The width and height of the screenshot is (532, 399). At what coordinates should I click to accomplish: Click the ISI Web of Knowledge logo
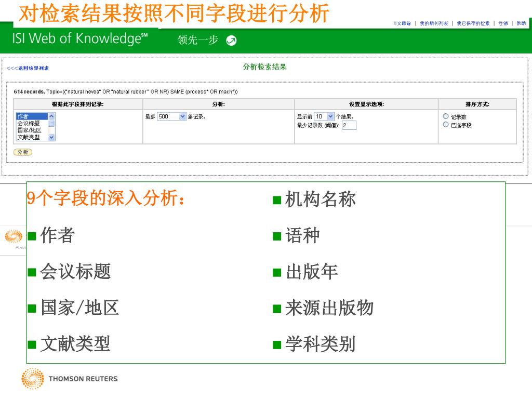coord(80,38)
